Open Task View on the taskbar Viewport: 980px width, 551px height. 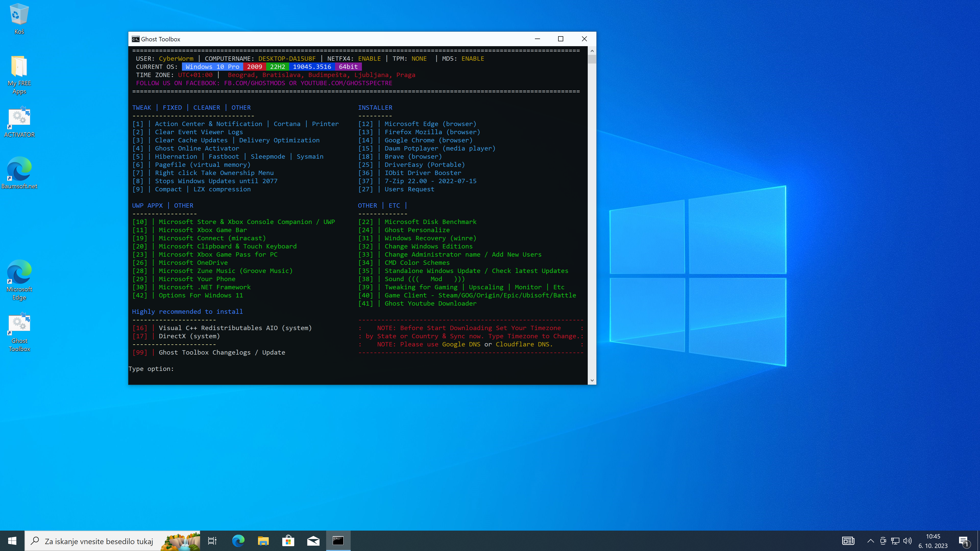212,541
